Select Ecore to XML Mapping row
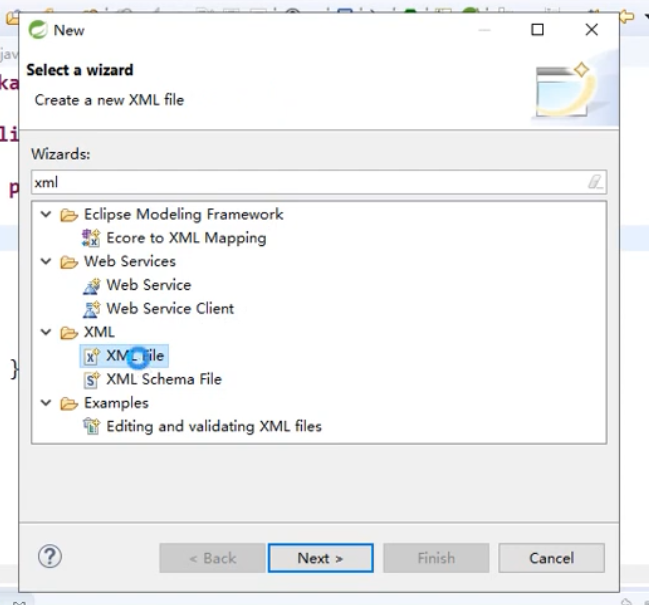Screen dimensions: 649x605 [x=174, y=238]
